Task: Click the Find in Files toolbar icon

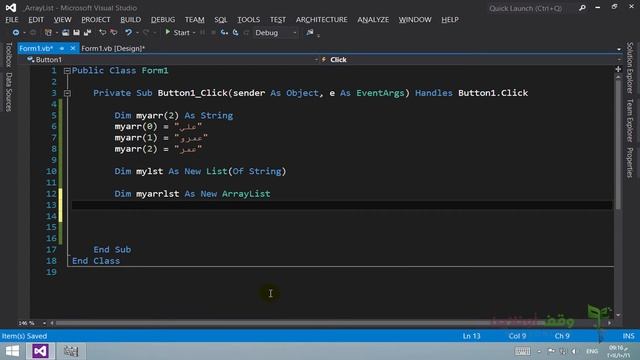Action: point(310,33)
